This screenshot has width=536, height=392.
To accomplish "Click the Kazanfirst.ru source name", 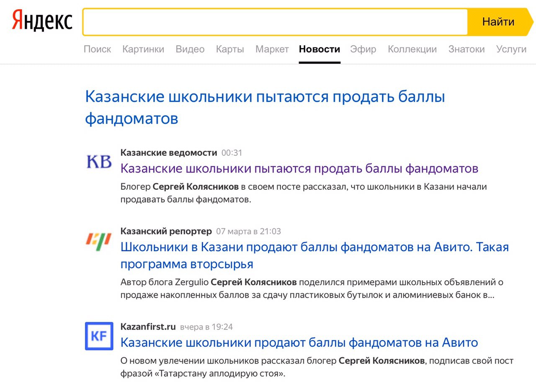I will pos(148,327).
